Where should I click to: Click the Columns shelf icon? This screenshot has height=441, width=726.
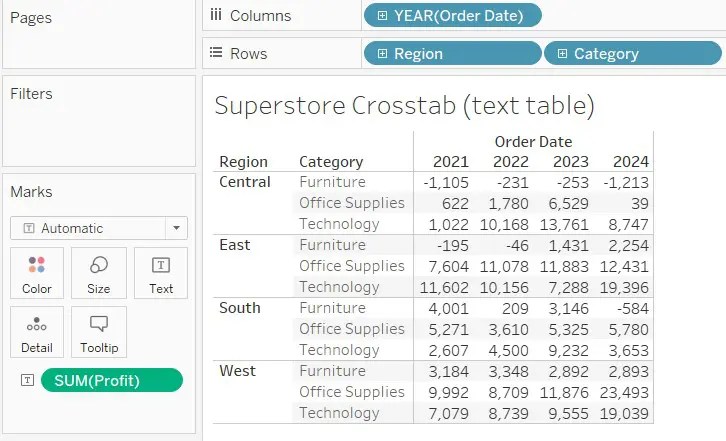pyautogui.click(x=216, y=15)
